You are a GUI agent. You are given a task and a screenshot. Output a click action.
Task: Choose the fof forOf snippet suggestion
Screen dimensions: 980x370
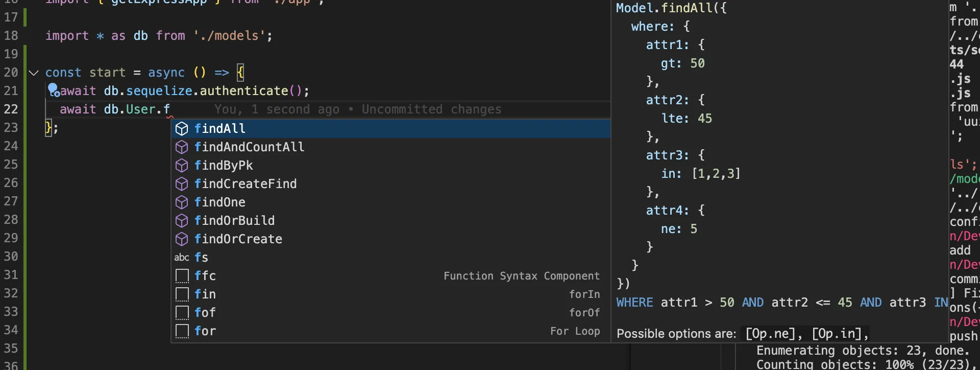coord(205,313)
